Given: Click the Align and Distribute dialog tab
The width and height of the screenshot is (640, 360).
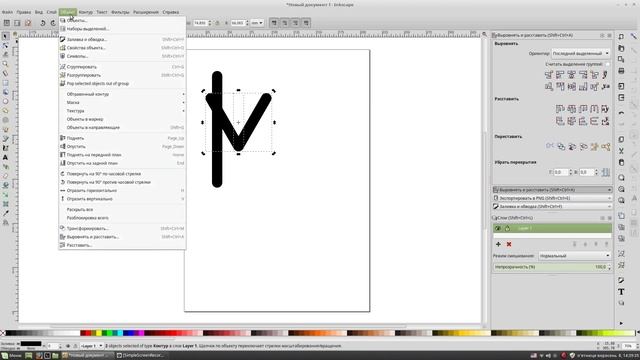Looking at the screenshot, I should point(552,190).
